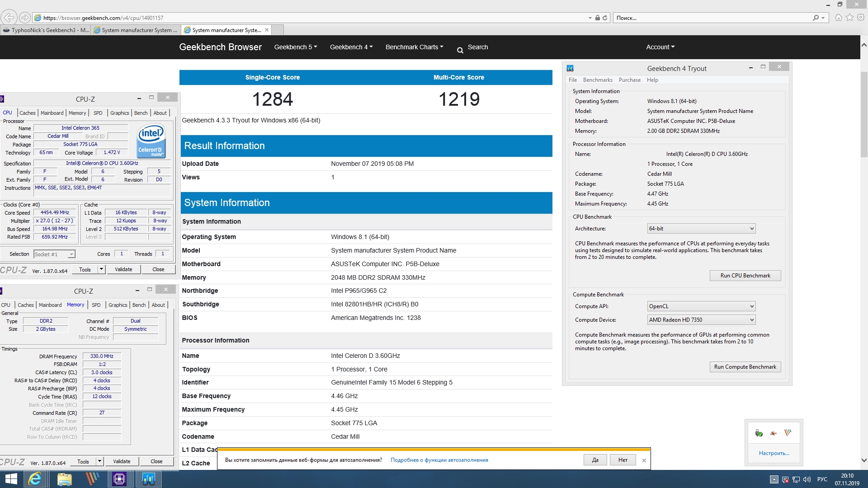Close the active System manufacturer browser tab
Screen dimensions: 868x488
[x=267, y=30]
